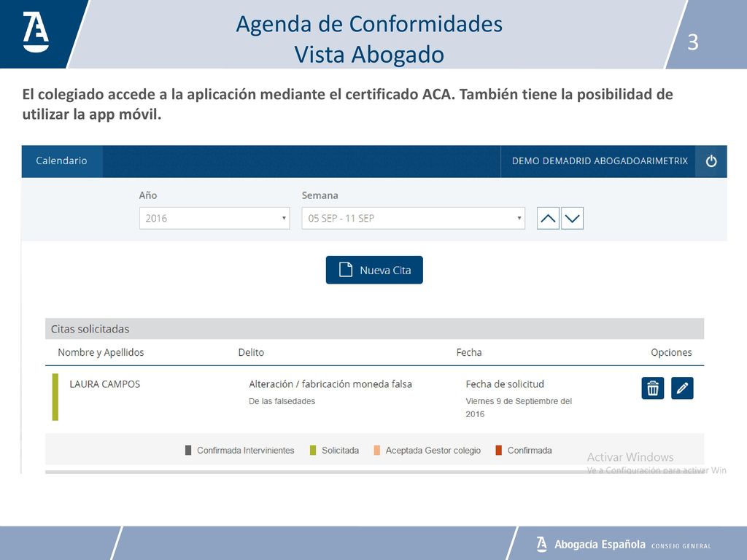This screenshot has width=747, height=560.
Task: Click the slide number 3
Action: click(693, 42)
